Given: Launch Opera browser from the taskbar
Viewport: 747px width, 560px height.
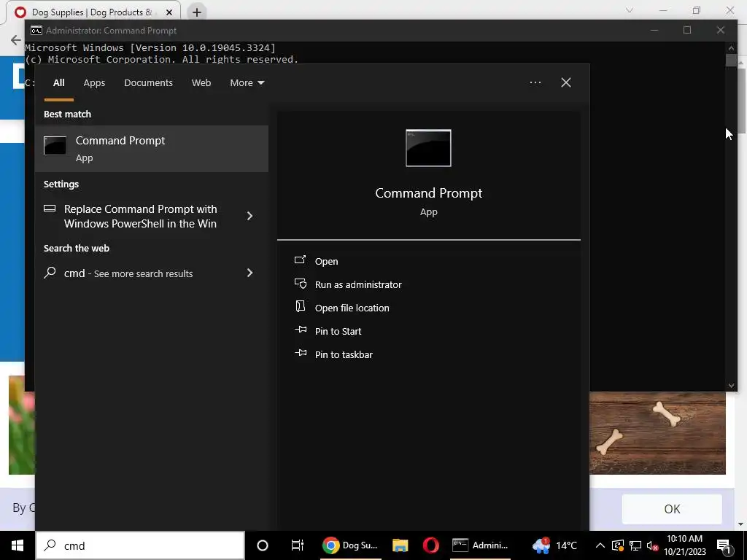Looking at the screenshot, I should [430, 545].
